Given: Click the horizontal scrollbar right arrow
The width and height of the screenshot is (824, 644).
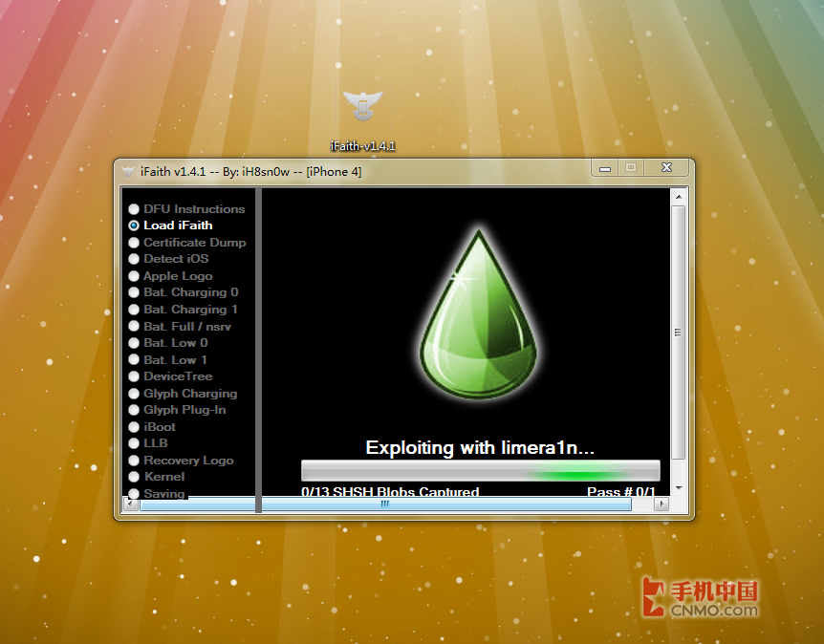Looking at the screenshot, I should tap(661, 504).
